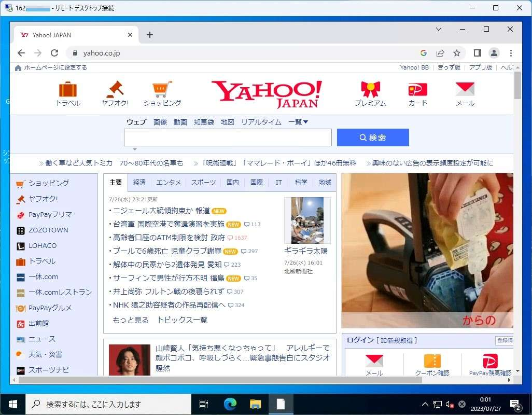Viewport: 532px width, 415px height.
Task: Switch to the IT news tab
Action: point(278,182)
